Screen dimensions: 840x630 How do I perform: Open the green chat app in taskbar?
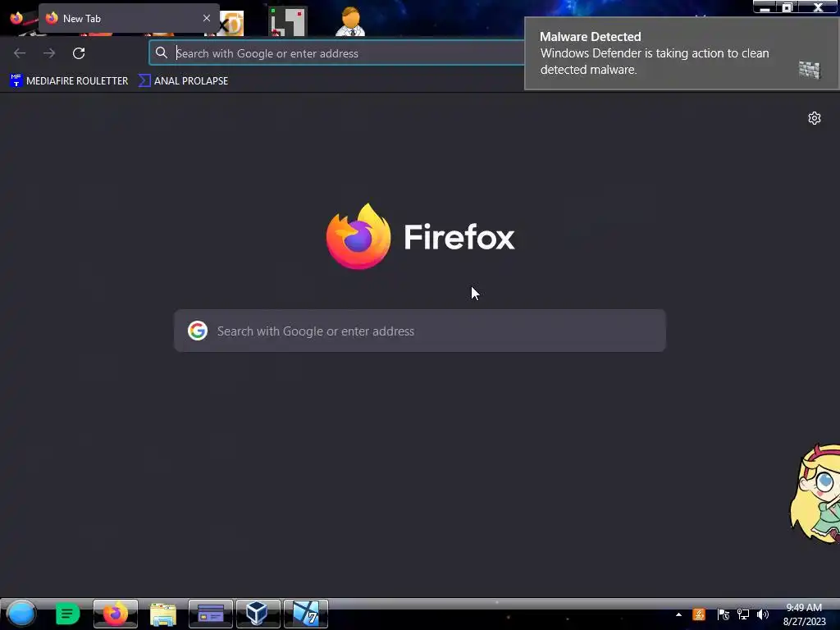67,614
